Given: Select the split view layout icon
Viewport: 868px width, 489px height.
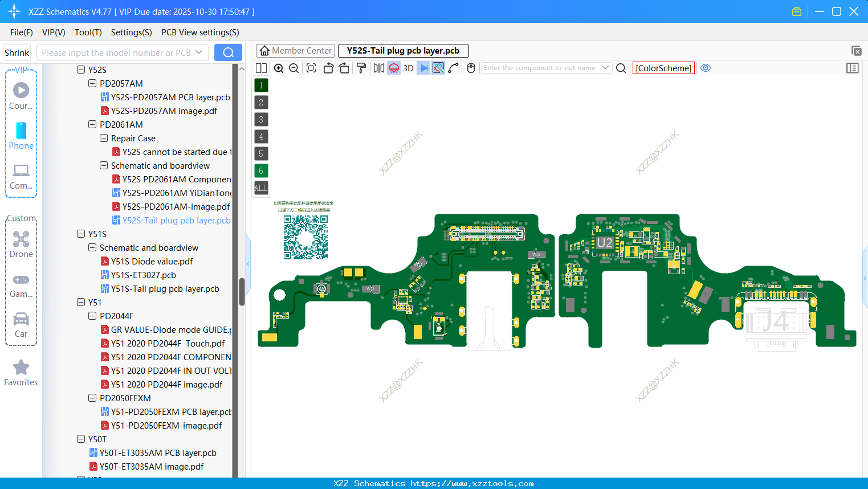Looking at the screenshot, I should point(261,68).
